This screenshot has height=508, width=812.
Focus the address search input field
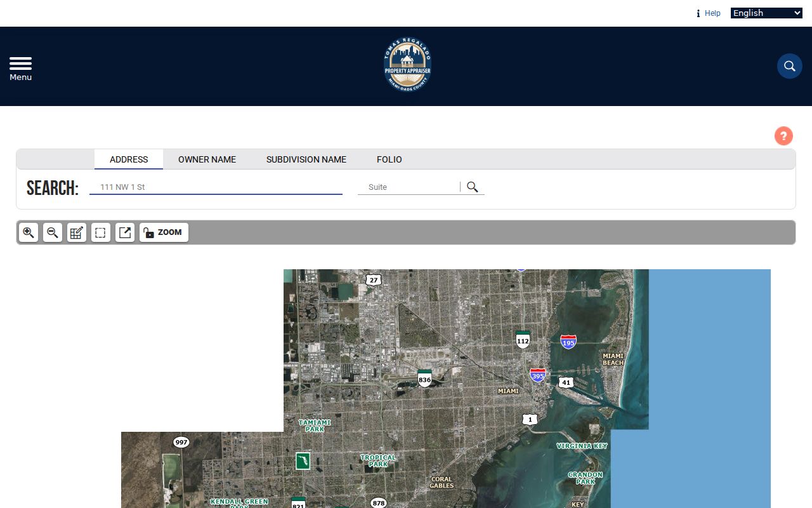216,187
